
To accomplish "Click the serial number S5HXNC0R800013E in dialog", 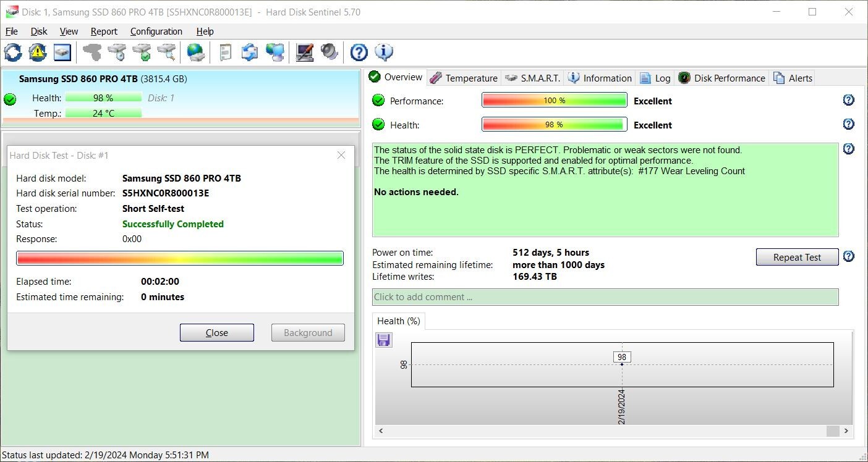I will pos(166,193).
